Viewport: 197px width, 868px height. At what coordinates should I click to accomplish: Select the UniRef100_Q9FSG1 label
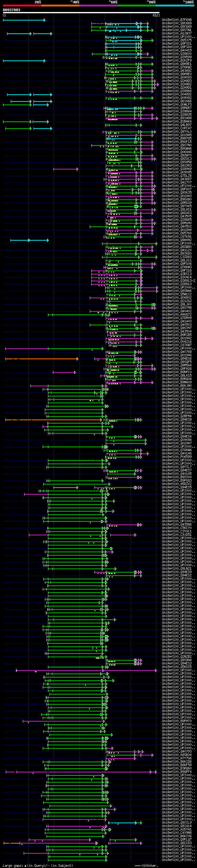pyautogui.click(x=177, y=43)
